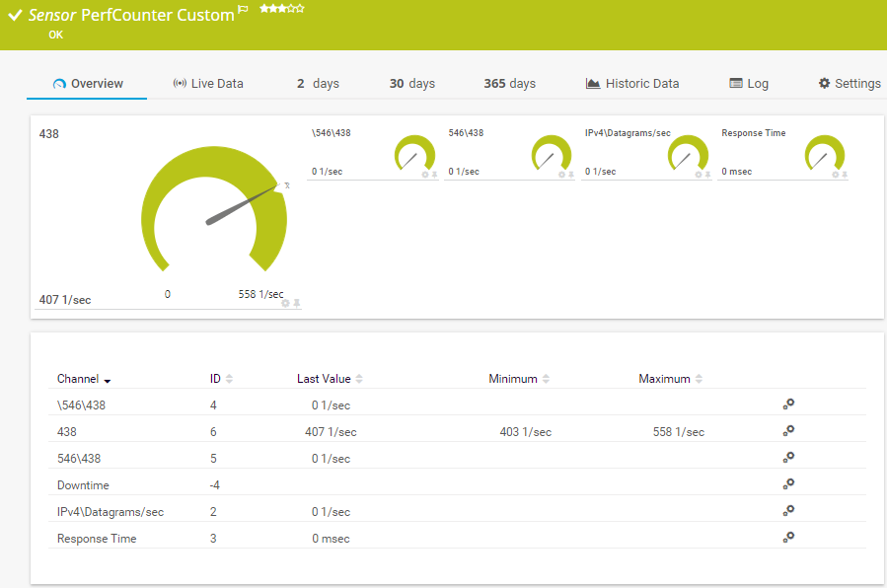Open channel settings gear for 438 row
The height and width of the screenshot is (588, 887).
[x=788, y=431]
